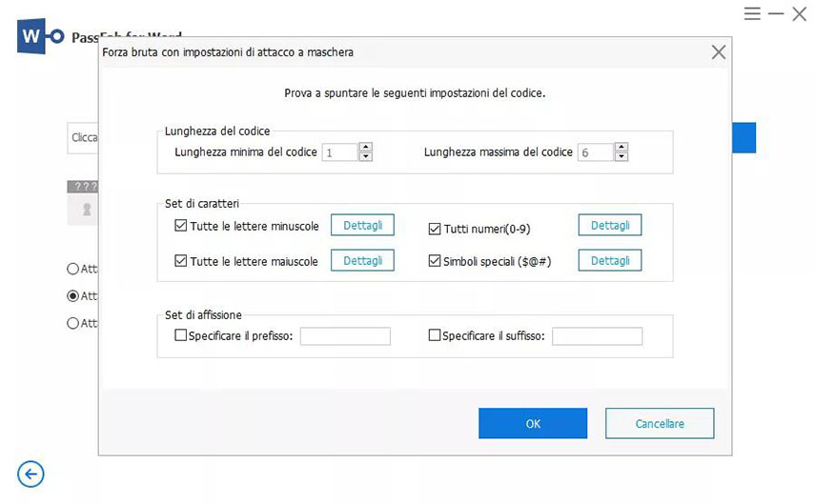Click the OK button
Viewport: 815px width, 504px height.
point(532,424)
